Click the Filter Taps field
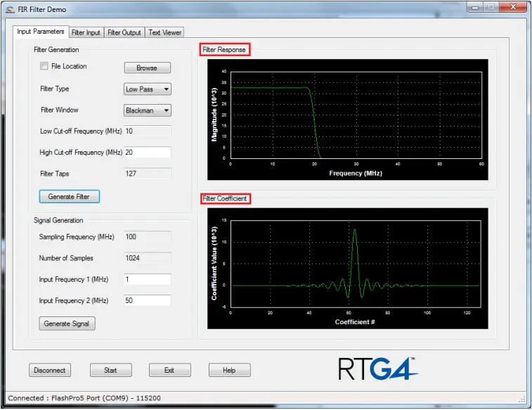Viewport: 532px width, 410px height. 148,174
